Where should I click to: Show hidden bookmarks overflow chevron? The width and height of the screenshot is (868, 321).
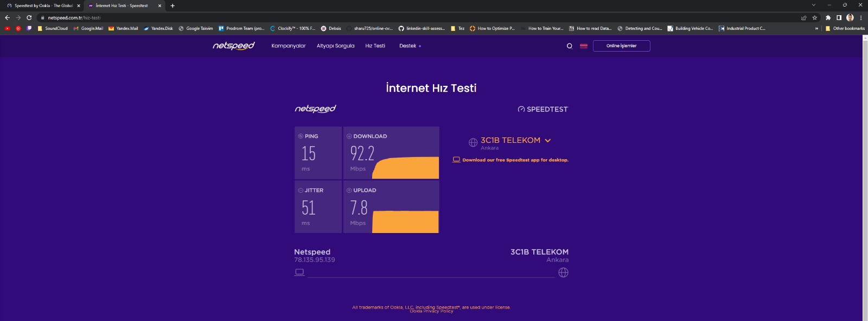click(x=816, y=28)
